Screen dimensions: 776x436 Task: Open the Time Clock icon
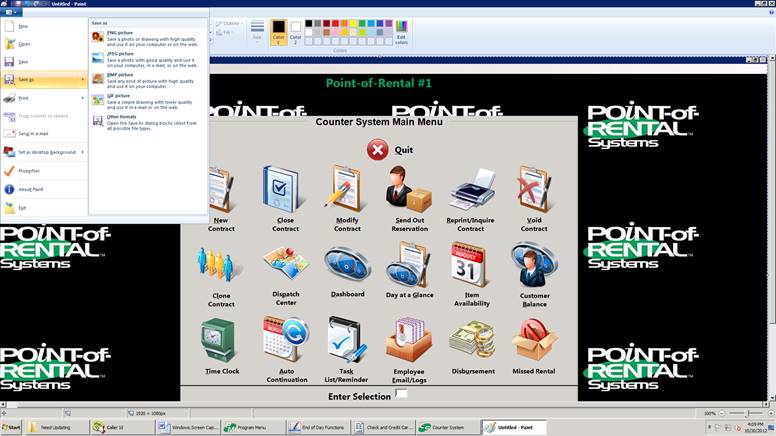point(218,341)
